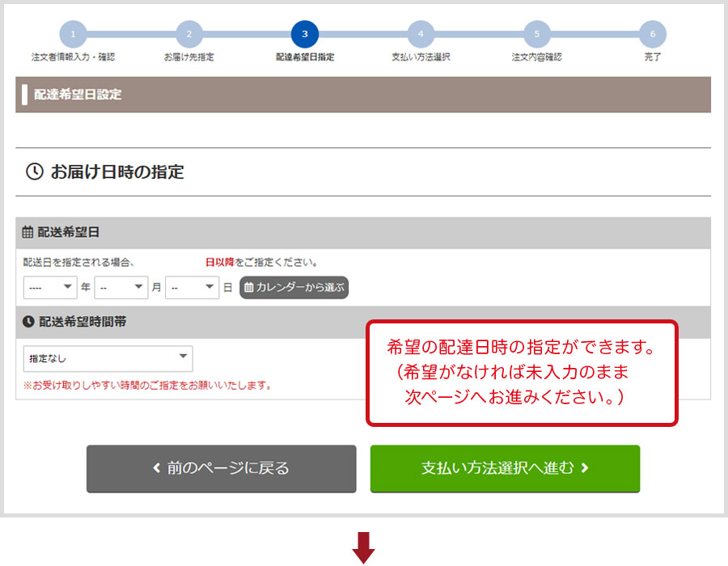The image size is (728, 566).
Task: Click the 配送希望時間帯 header text
Action: point(83,322)
